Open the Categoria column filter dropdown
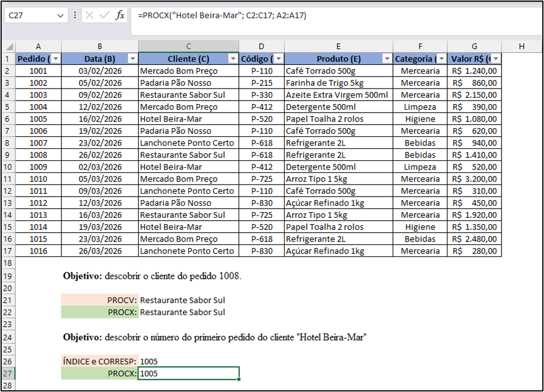544x392 pixels. click(x=441, y=59)
